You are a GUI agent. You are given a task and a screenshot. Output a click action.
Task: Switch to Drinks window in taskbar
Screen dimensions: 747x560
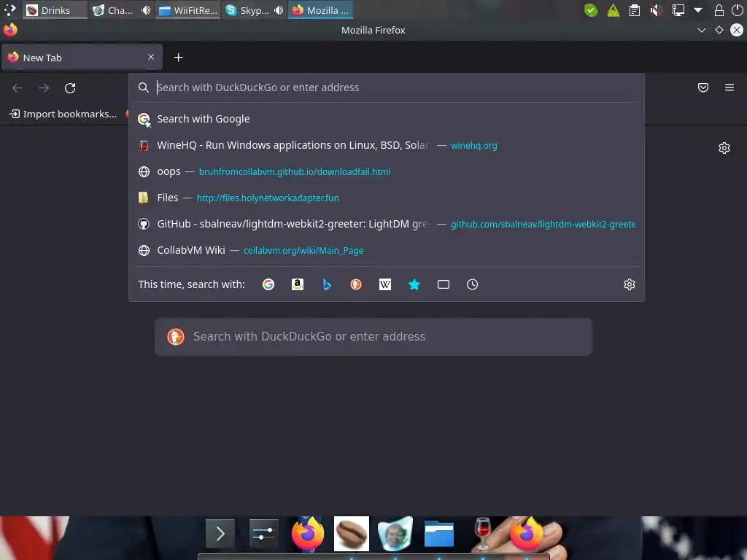(55, 10)
